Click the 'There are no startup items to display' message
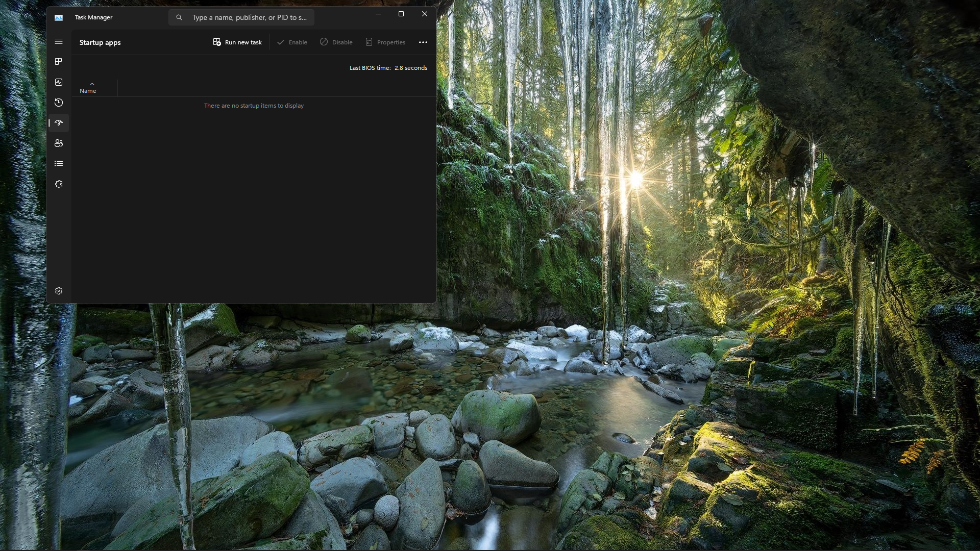Screen dimensions: 980x551 tap(254, 106)
